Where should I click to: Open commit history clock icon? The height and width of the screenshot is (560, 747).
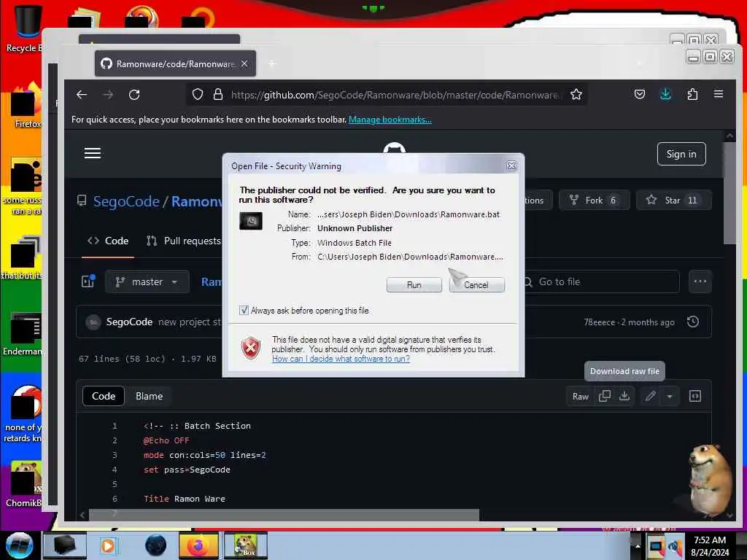click(693, 322)
